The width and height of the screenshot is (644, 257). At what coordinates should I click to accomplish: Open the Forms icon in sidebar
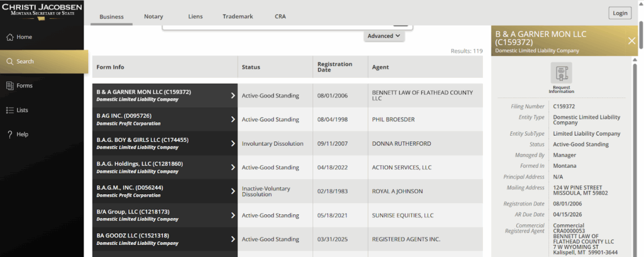pos(10,85)
